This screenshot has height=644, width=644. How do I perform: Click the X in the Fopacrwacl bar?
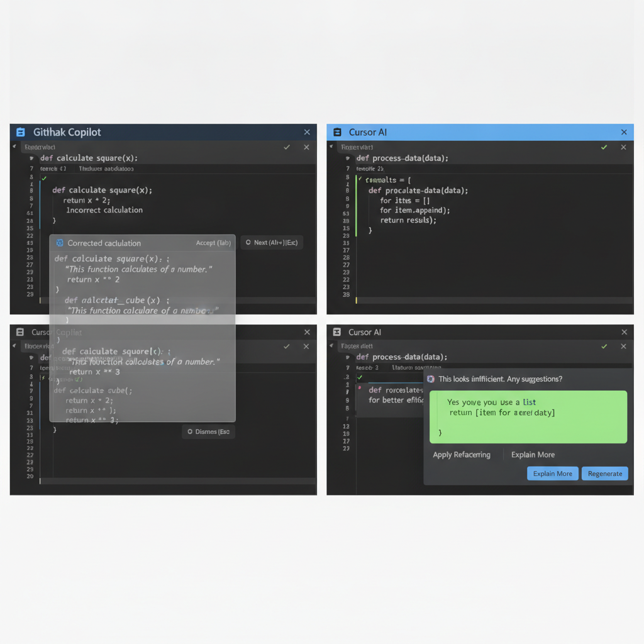(306, 147)
